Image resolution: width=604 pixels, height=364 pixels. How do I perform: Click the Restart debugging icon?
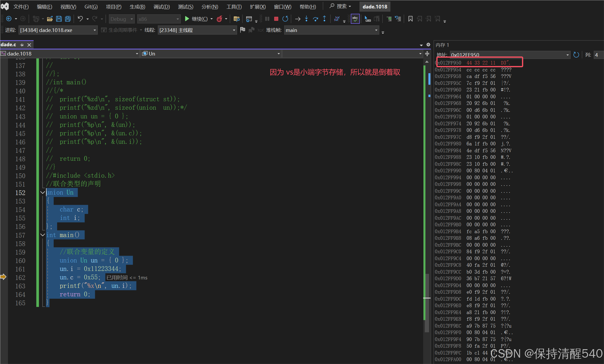[x=285, y=19]
